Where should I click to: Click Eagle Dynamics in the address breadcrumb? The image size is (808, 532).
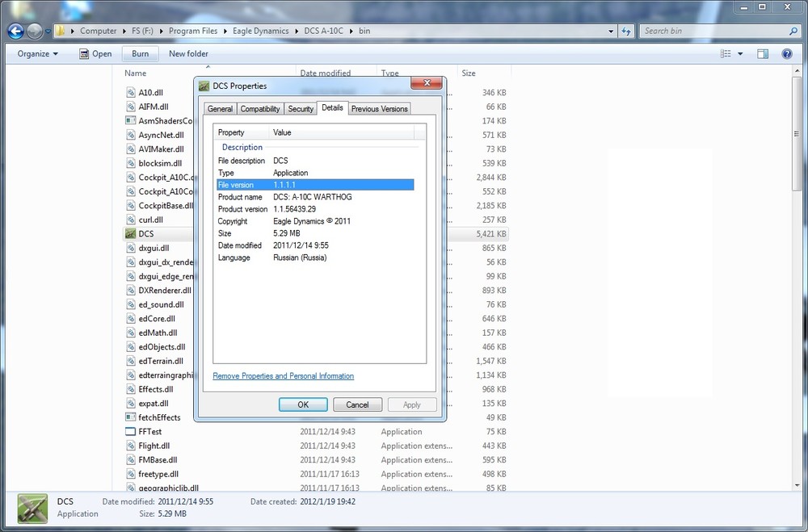point(261,31)
